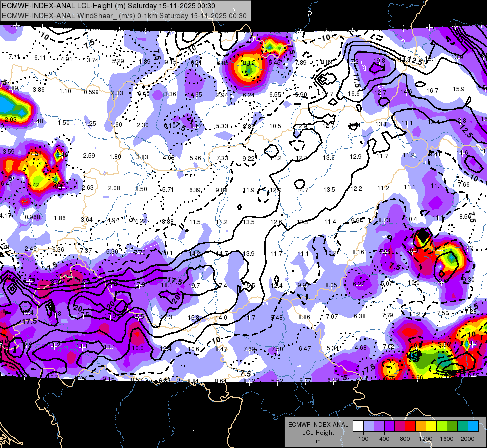The height and width of the screenshot is (448, 487).
Task: Click the grid value "0.599"
Action: click(x=91, y=92)
